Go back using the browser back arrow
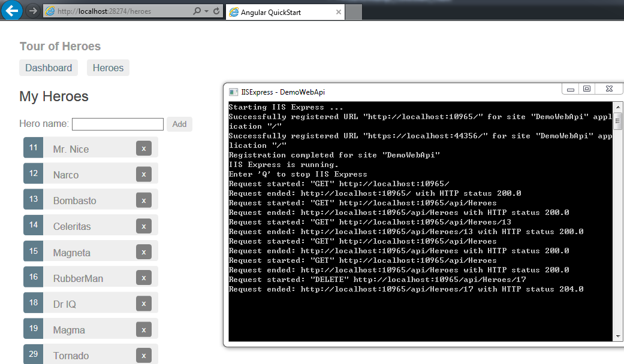Screen dimensions: 624x364 [x=12, y=10]
